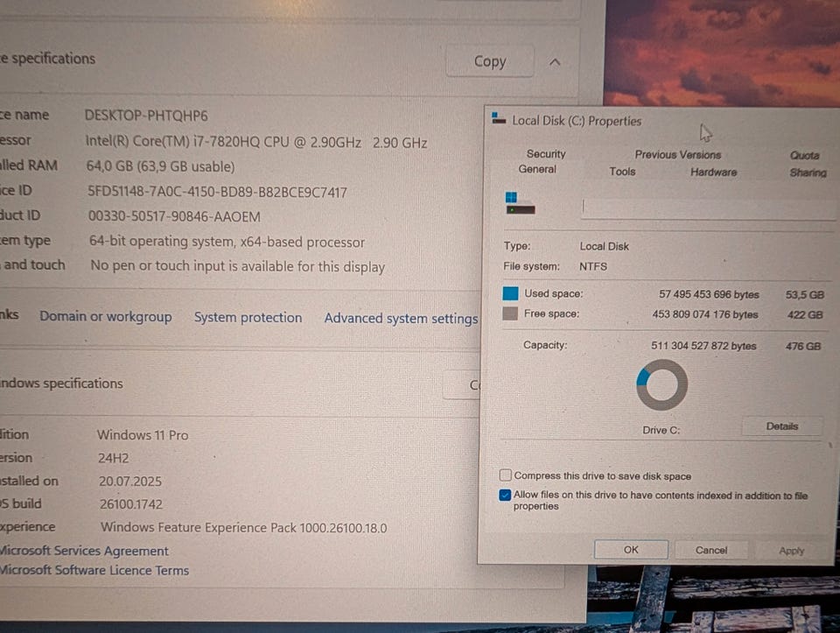Select the 422 GB free space value
The height and width of the screenshot is (633, 840).
805,315
